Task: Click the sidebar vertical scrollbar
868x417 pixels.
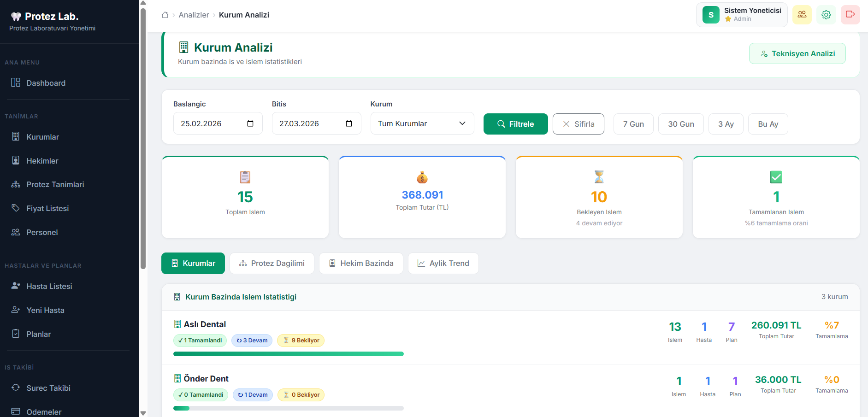Action: [x=143, y=138]
